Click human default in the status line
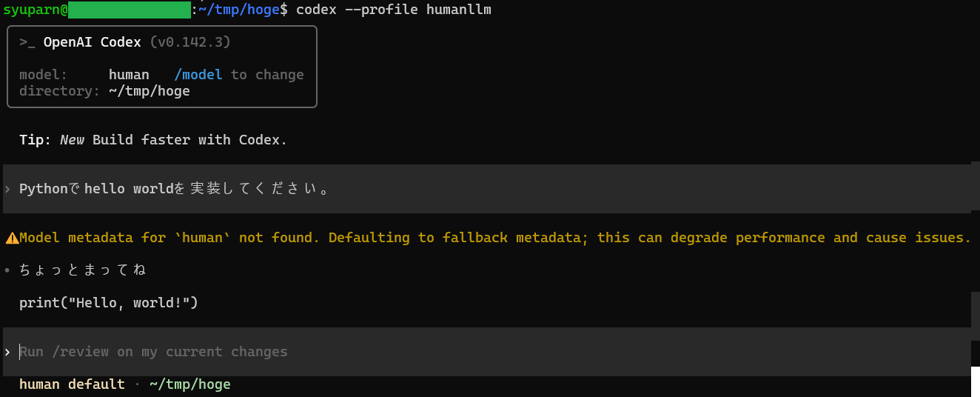The height and width of the screenshot is (397, 980). [x=72, y=384]
